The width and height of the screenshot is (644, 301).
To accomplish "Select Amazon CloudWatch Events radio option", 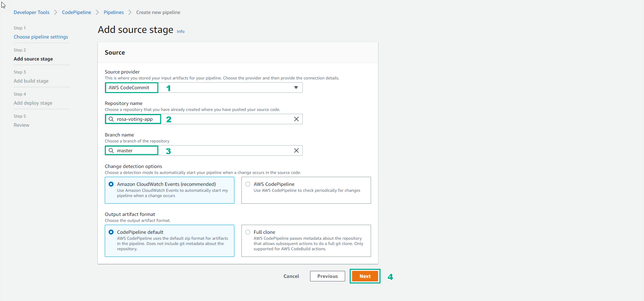I will [111, 184].
